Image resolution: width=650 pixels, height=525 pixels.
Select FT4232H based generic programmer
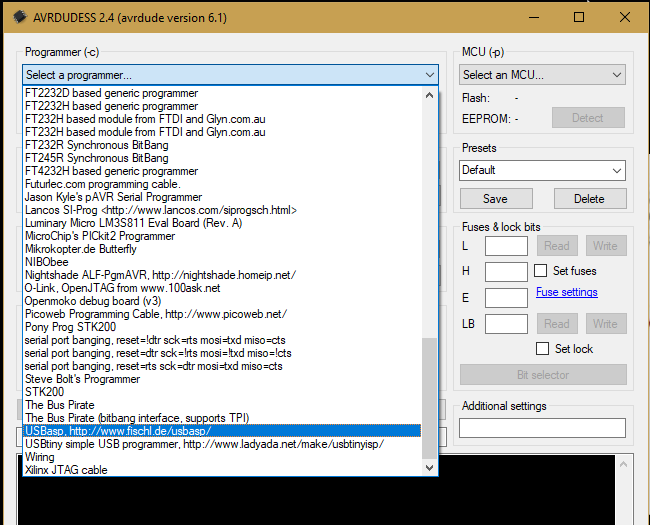(x=222, y=171)
